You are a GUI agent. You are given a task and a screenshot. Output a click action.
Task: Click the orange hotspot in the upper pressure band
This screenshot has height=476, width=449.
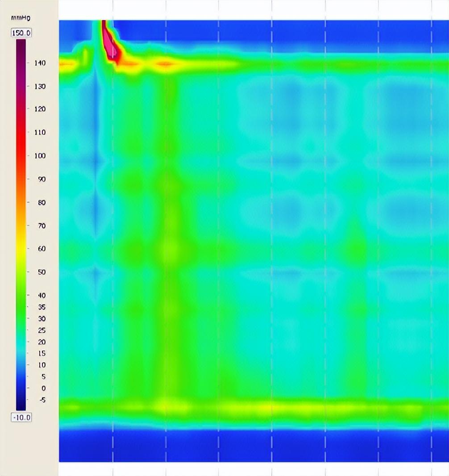[165, 64]
